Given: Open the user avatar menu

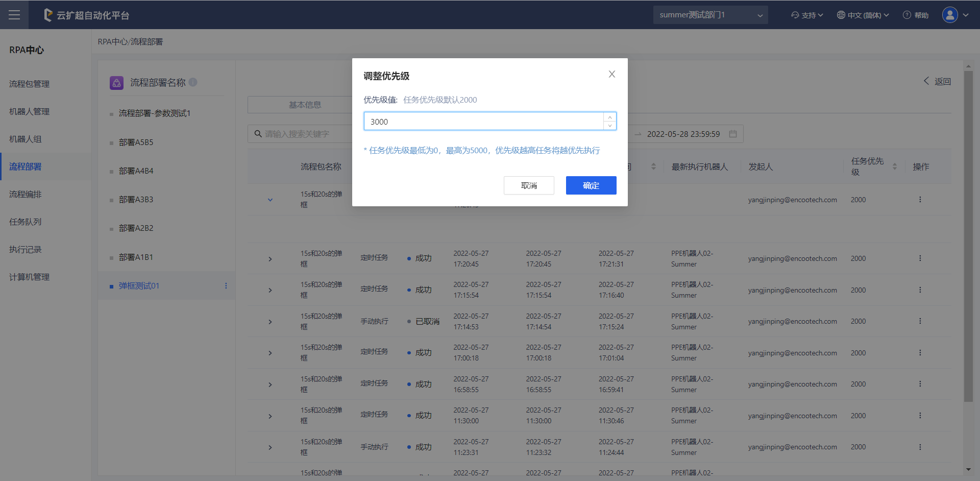Looking at the screenshot, I should click(950, 15).
